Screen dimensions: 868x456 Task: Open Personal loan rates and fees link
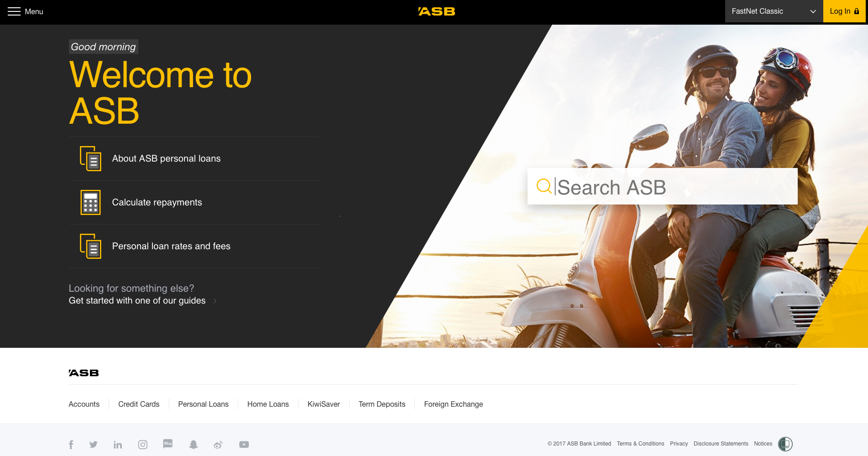pyautogui.click(x=171, y=246)
